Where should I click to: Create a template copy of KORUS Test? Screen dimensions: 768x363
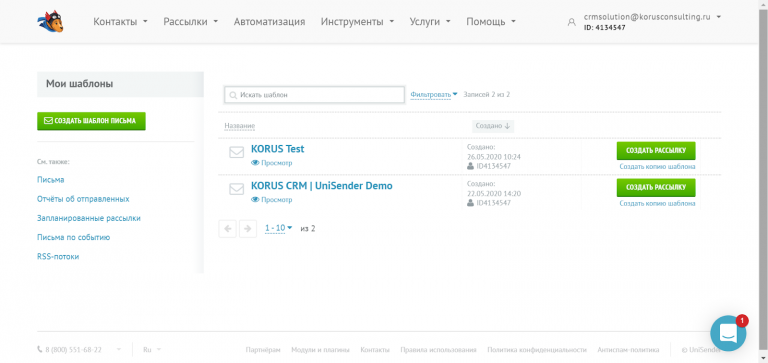657,167
